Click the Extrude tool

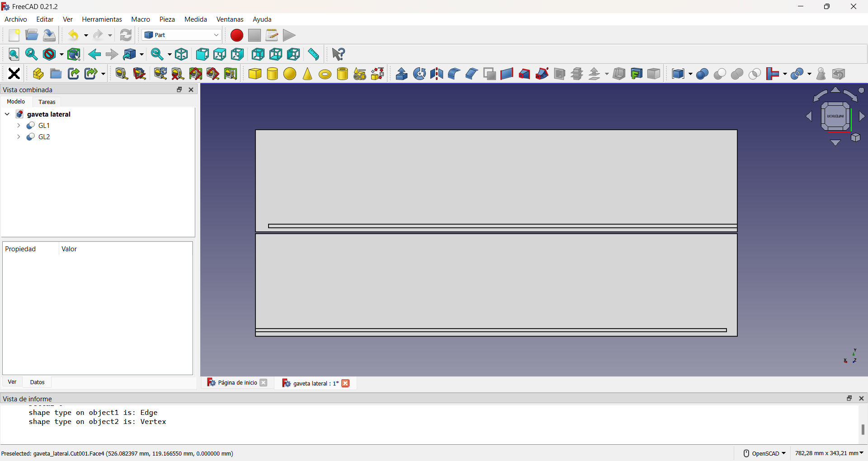point(401,74)
